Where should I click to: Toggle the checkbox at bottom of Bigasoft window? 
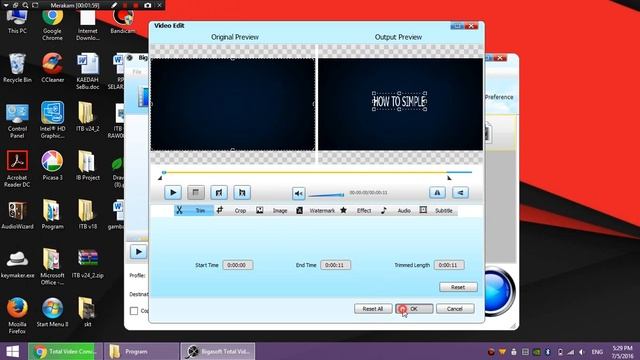click(x=134, y=311)
